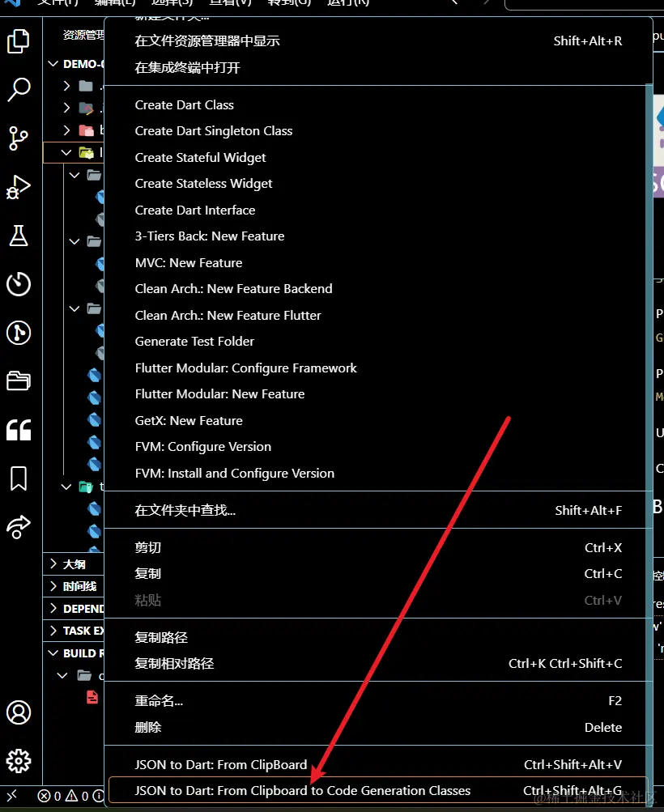Open the Manage gear icon
The image size is (664, 812).
coord(19,761)
